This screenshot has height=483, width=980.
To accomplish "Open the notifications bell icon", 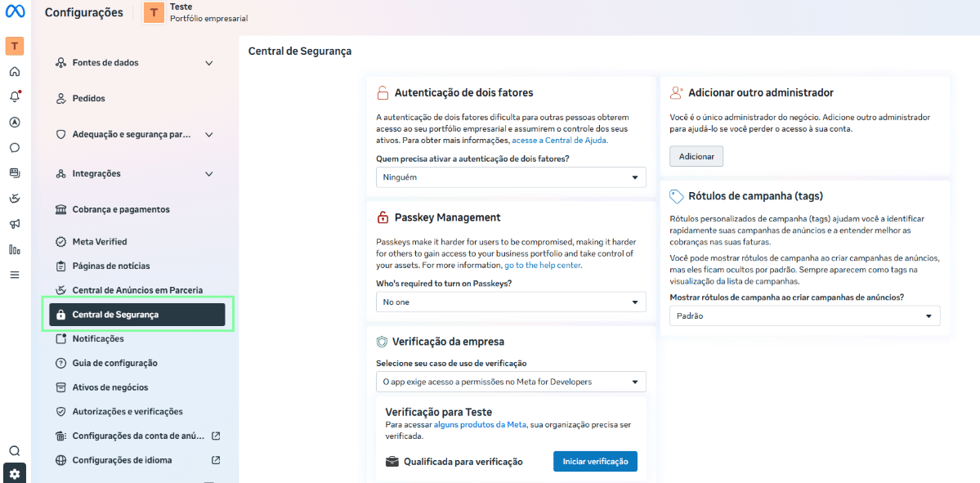I will click(15, 97).
